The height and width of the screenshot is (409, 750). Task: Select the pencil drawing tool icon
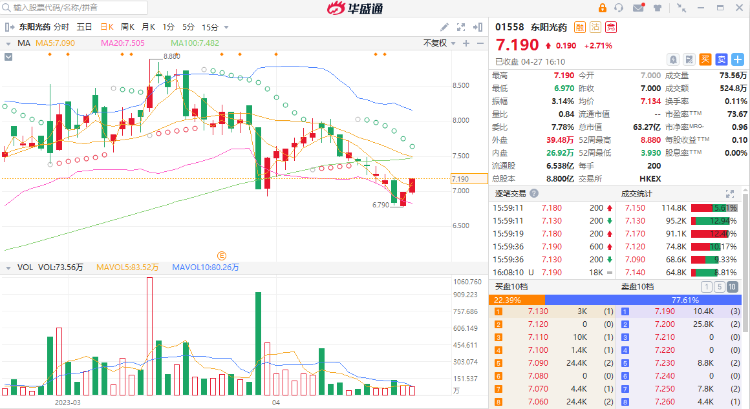pyautogui.click(x=444, y=27)
